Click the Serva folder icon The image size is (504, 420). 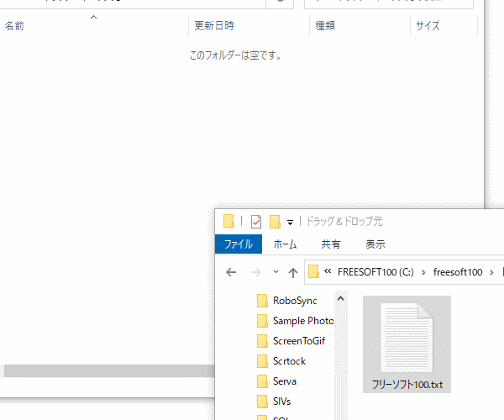262,381
